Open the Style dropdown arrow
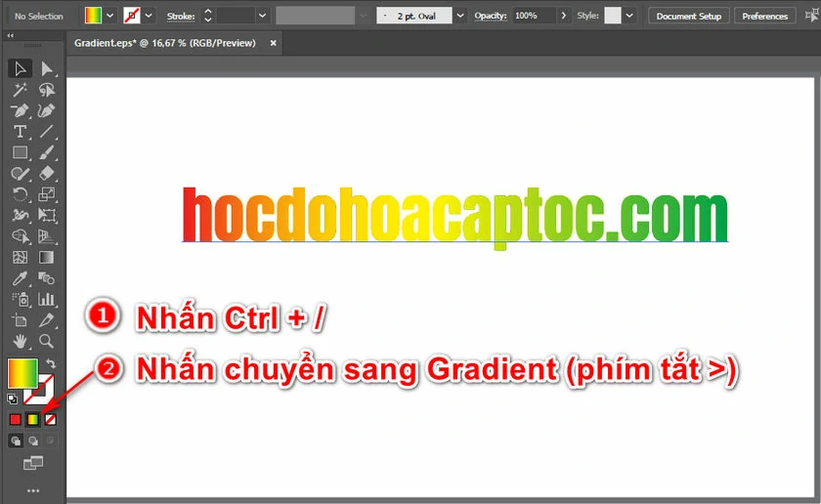Viewport: 821px width, 504px height. [x=629, y=16]
